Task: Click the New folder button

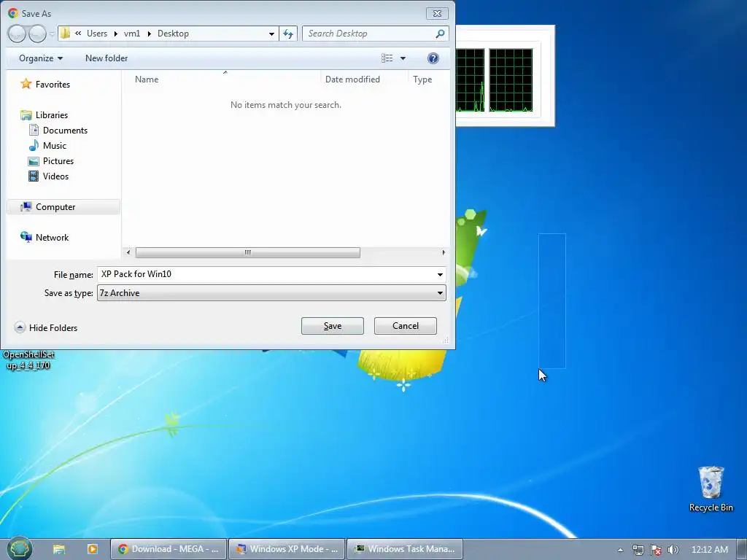Action: coord(107,58)
